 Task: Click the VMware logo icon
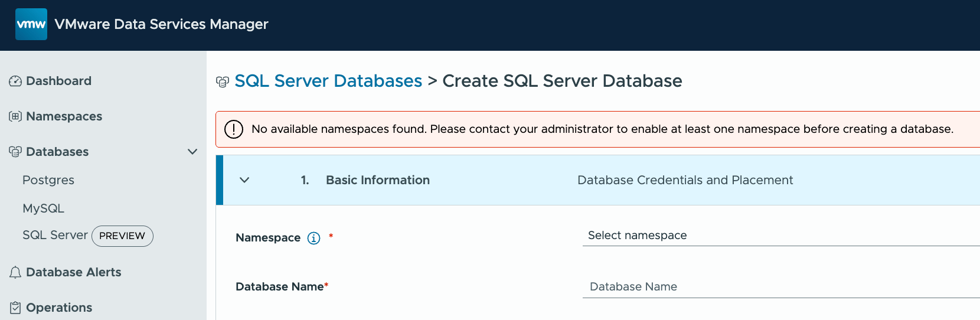tap(31, 24)
